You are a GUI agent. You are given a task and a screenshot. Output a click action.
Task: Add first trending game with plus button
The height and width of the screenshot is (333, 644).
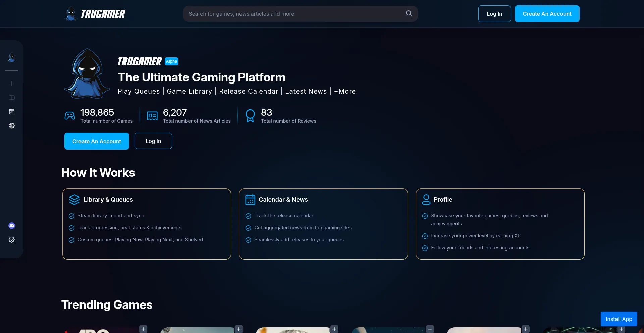143,329
